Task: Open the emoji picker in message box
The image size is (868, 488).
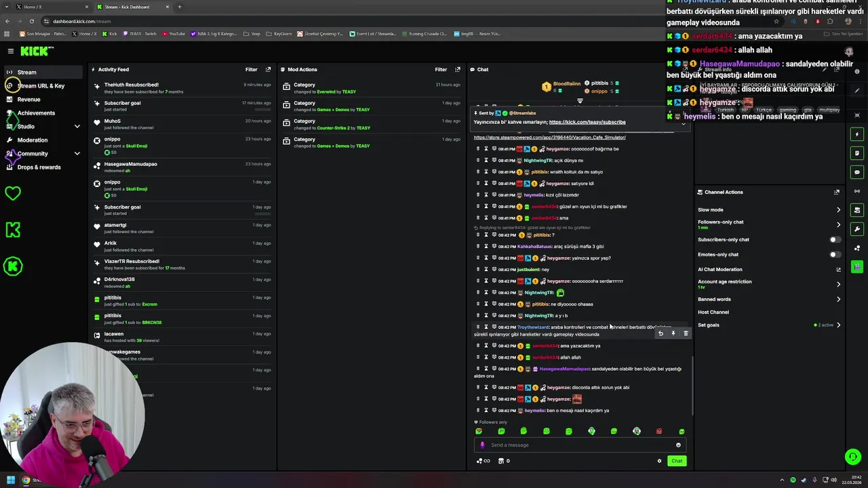Action: [x=678, y=445]
